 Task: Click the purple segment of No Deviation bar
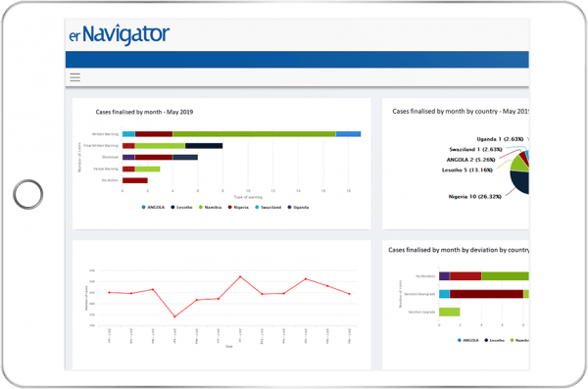pos(444,276)
